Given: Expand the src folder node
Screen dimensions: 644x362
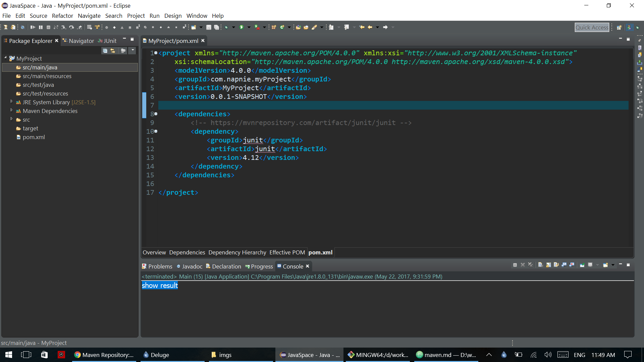Looking at the screenshot, I should point(11,118).
